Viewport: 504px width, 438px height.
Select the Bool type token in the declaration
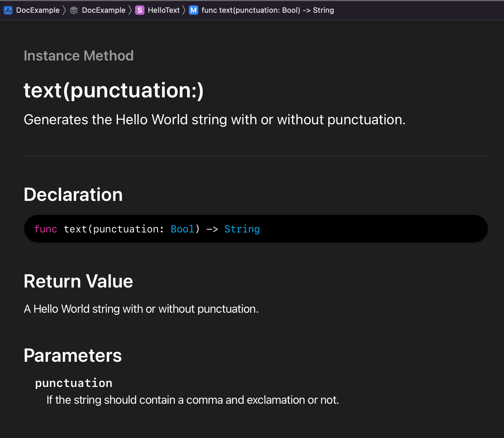[182, 229]
